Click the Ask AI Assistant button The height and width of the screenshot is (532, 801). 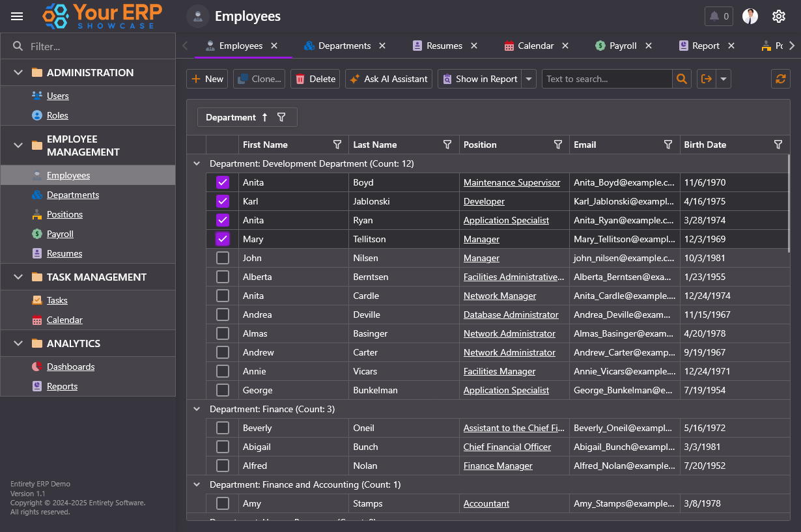(388, 79)
